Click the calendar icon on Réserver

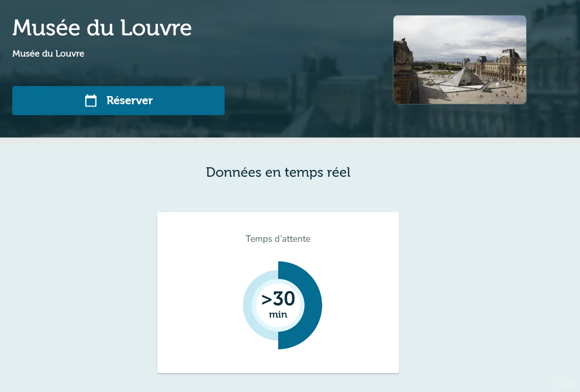click(91, 101)
